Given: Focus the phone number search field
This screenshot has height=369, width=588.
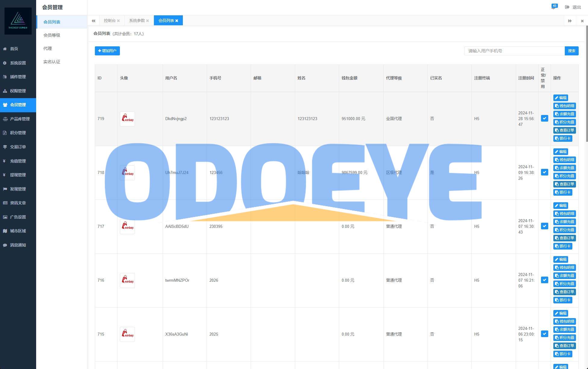Looking at the screenshot, I should coord(514,51).
